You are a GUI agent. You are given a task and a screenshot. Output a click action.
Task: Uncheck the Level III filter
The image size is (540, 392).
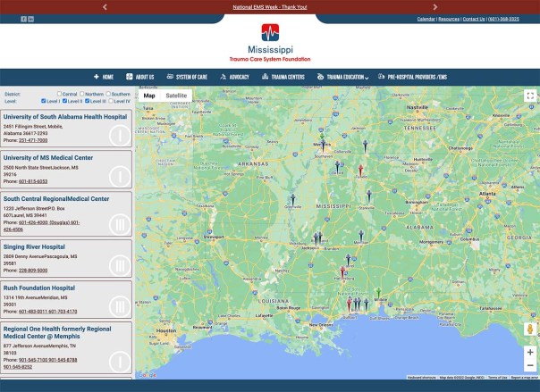coord(87,101)
